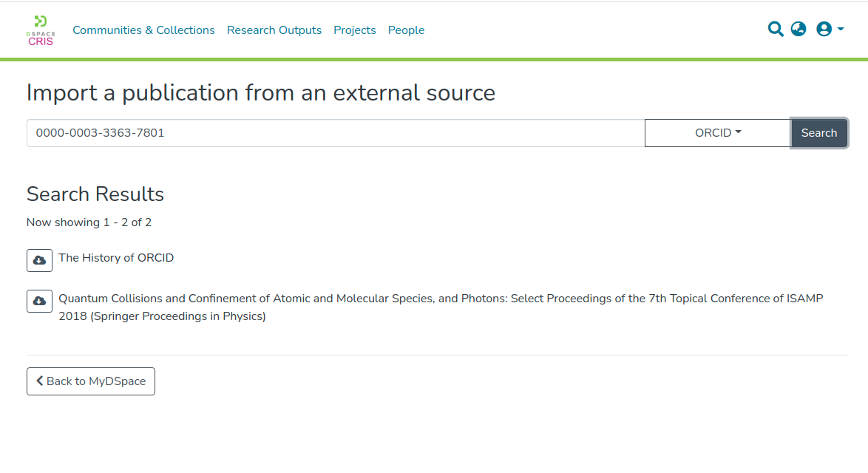The height and width of the screenshot is (473, 868).
Task: Click the "Search Results" heading
Action: coord(95,194)
